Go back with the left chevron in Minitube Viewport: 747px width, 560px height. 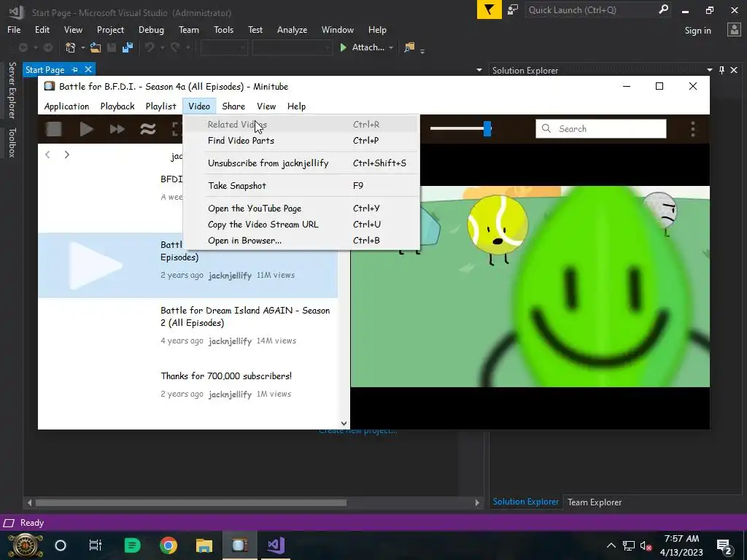coord(47,155)
